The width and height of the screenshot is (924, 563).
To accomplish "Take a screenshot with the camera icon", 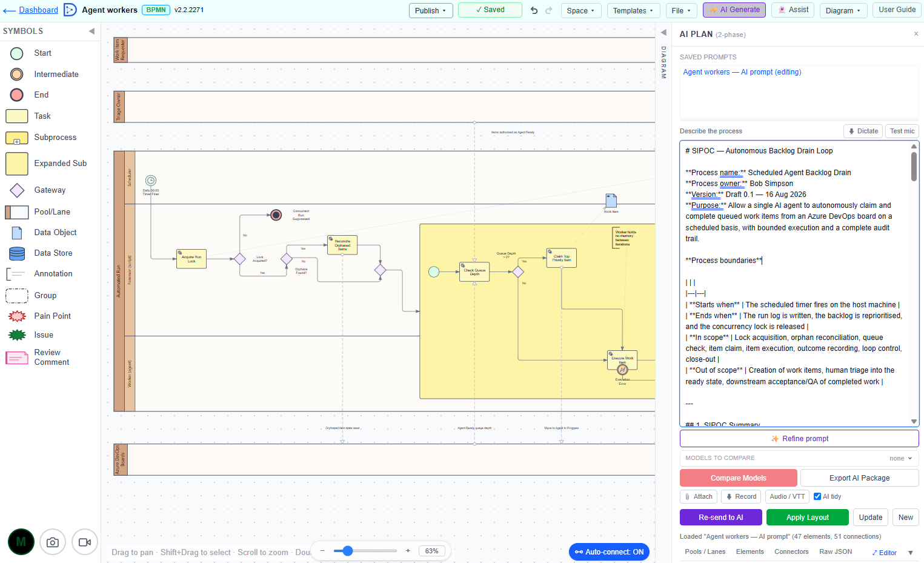I will pos(53,542).
